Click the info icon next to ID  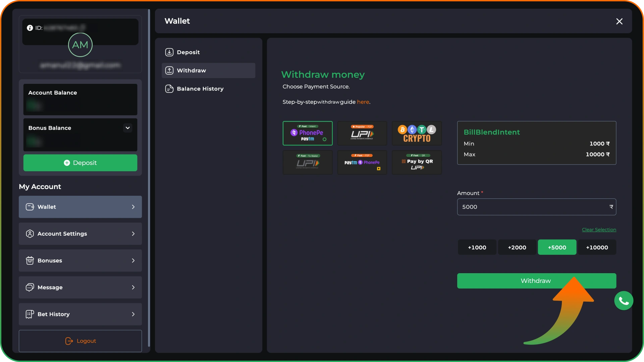(30, 28)
